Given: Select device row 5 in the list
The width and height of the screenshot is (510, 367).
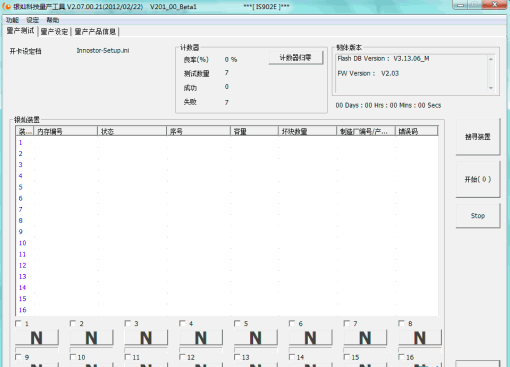Looking at the screenshot, I should (227, 187).
